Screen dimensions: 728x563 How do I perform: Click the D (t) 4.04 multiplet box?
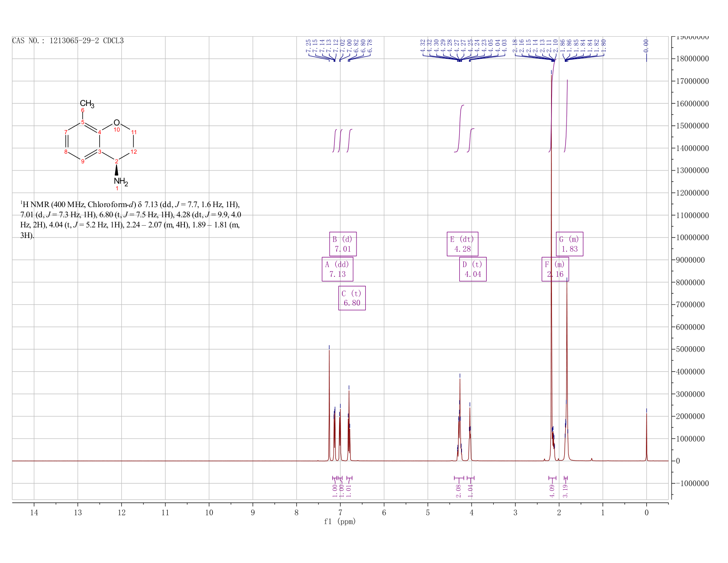click(x=473, y=269)
